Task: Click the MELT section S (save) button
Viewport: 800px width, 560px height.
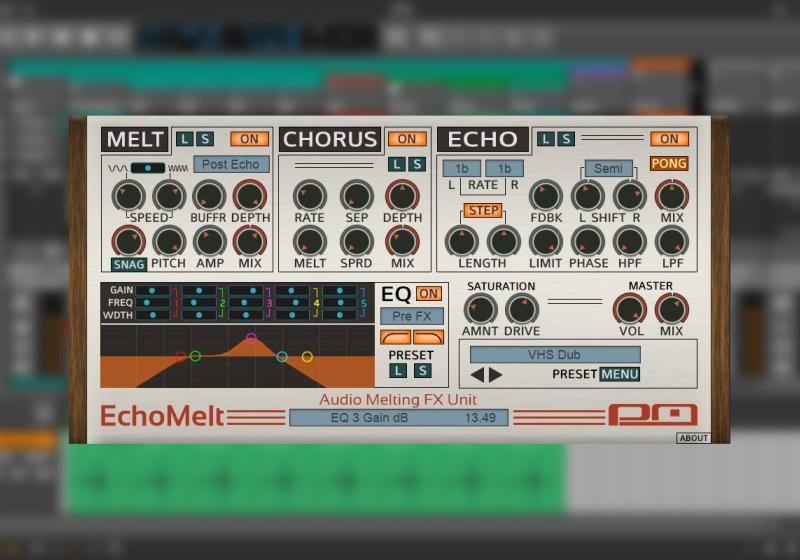Action: (205, 139)
